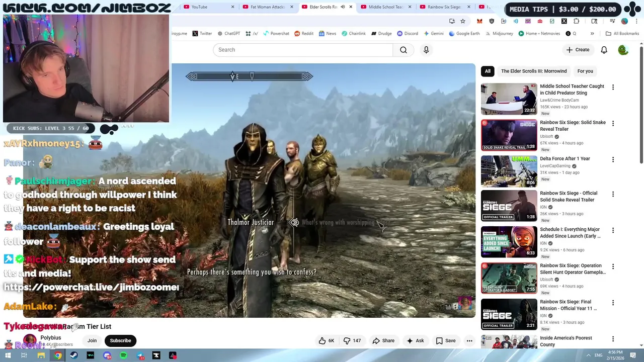Open Task View in taskbar
Screen dimensions: 644x362
click(24, 355)
